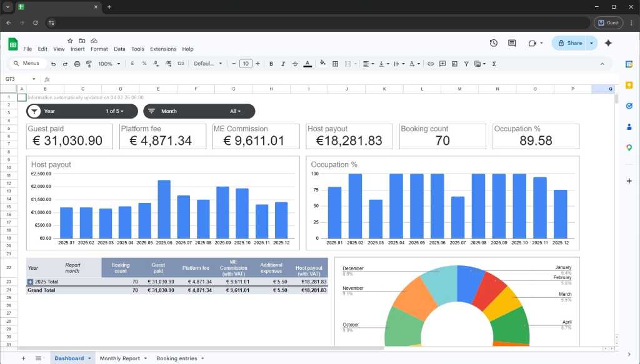
Task: Open version history clock icon
Action: (x=494, y=43)
